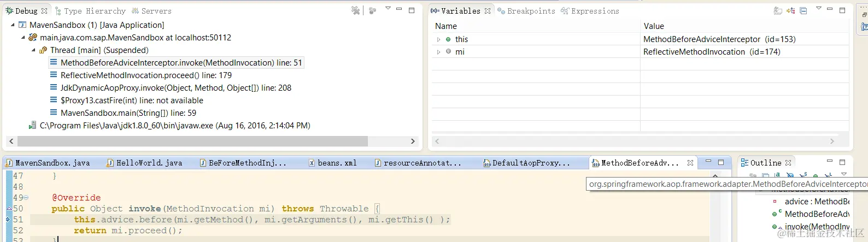Collapse the MavenSandbox Java Application node
Image resolution: width=868 pixels, height=242 pixels.
[13, 25]
